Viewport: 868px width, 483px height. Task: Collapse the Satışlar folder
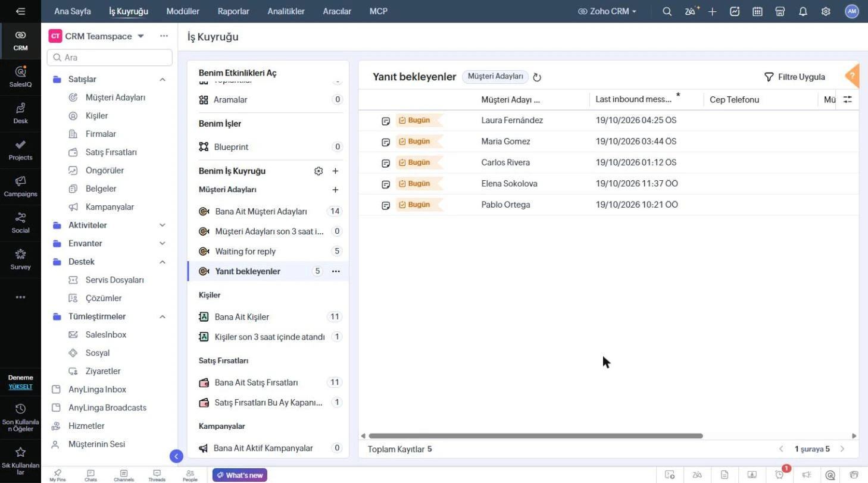163,80
